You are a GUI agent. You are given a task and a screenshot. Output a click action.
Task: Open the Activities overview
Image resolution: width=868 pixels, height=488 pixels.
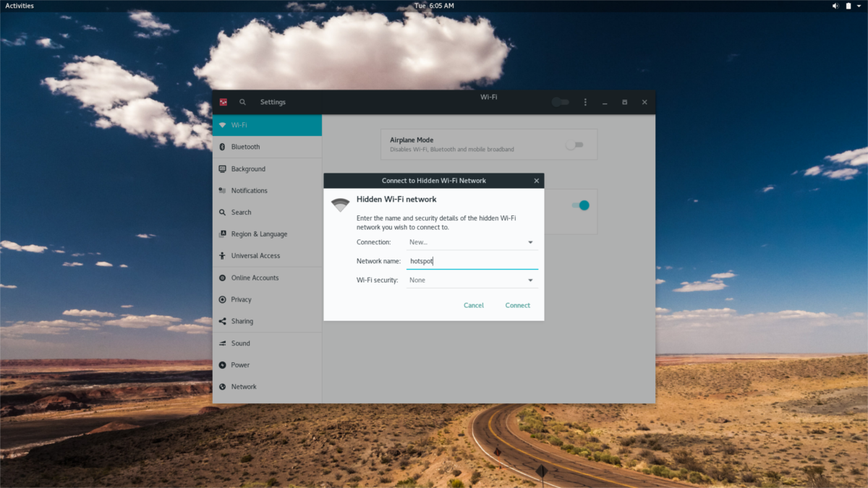tap(20, 6)
